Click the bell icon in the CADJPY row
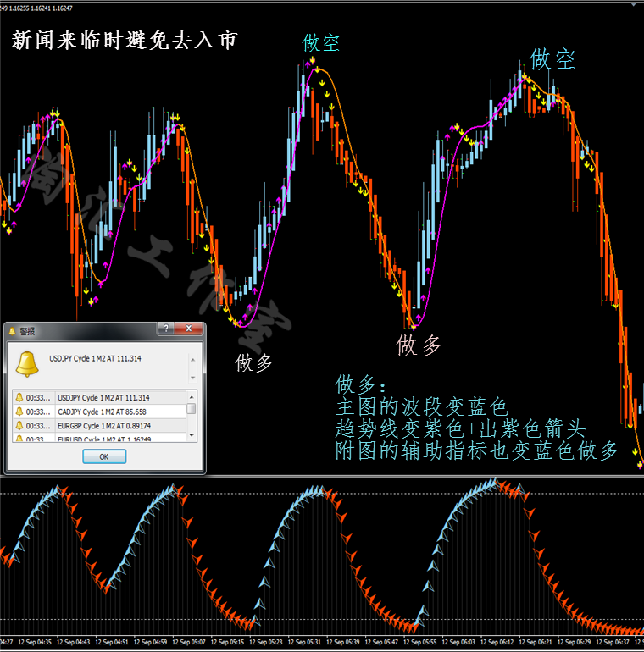This screenshot has width=644, height=652. (x=19, y=412)
